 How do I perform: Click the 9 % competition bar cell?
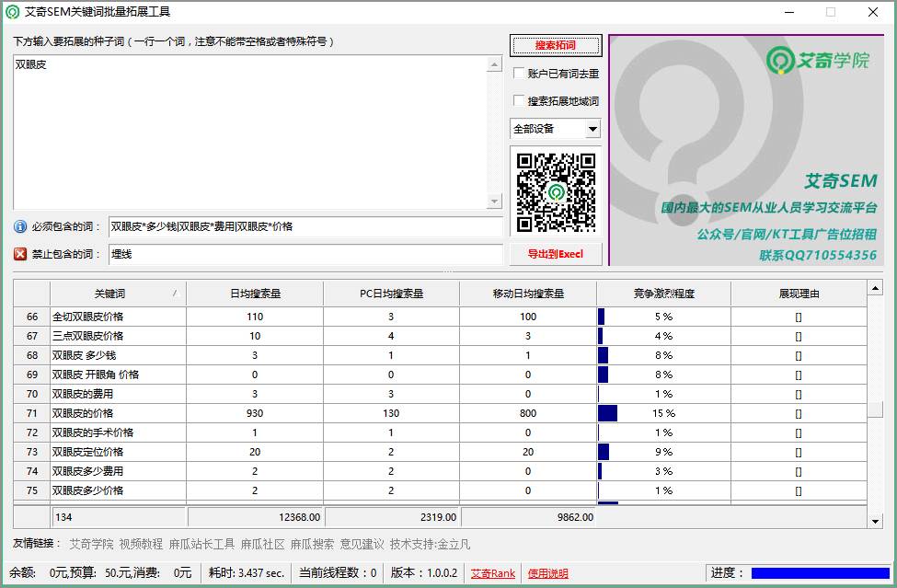(663, 452)
